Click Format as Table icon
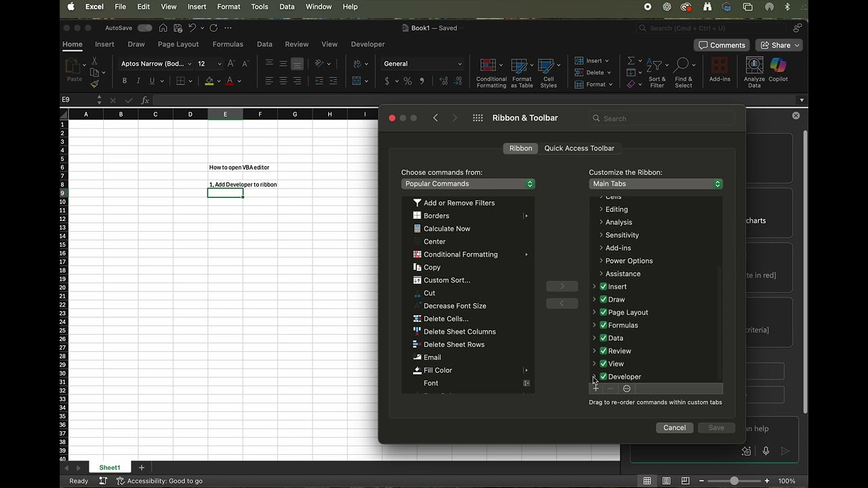Image resolution: width=868 pixels, height=488 pixels. click(x=521, y=73)
